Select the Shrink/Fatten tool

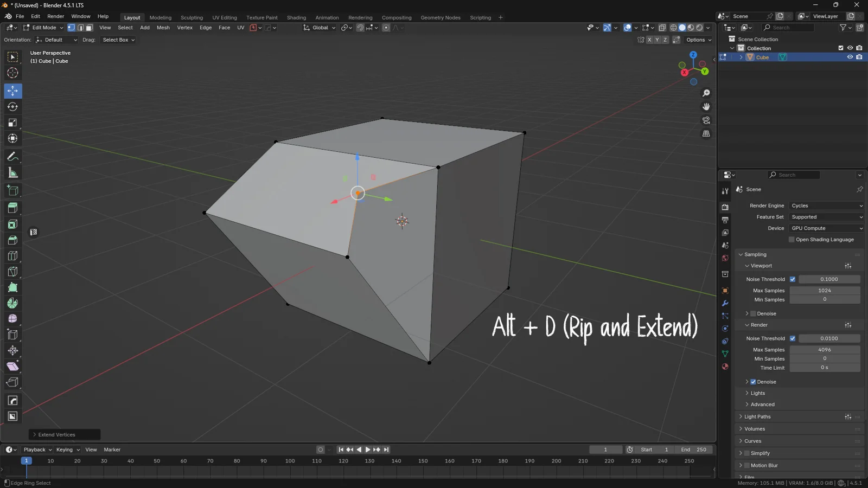pos(12,350)
